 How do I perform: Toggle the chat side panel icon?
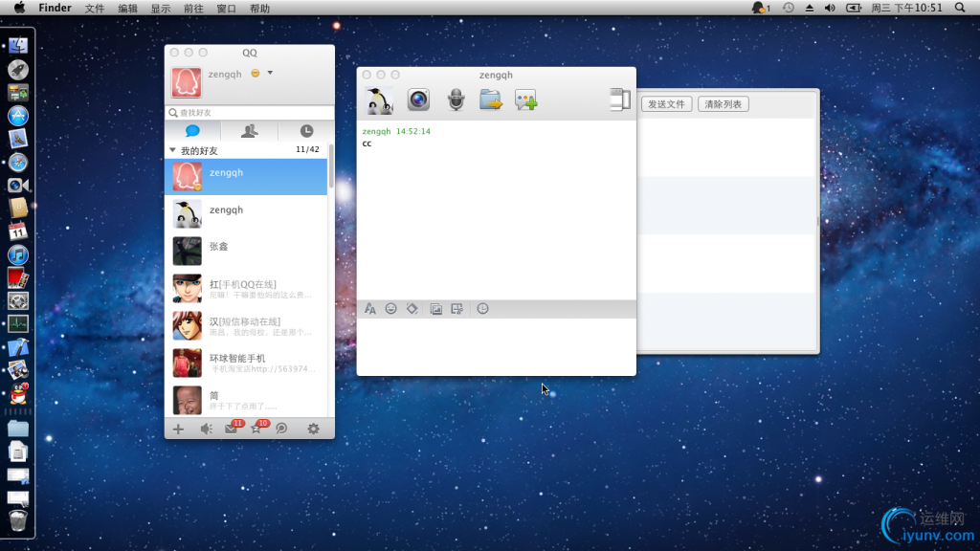click(620, 99)
